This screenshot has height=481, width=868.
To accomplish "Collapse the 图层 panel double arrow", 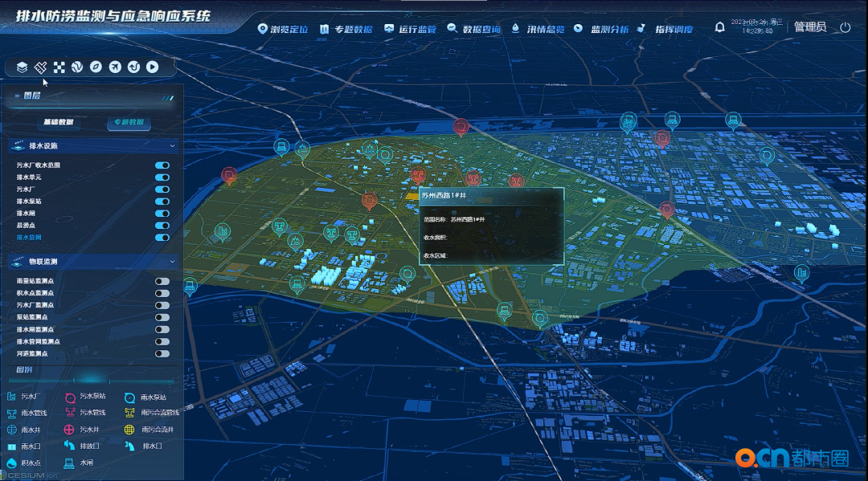I will click(17, 96).
